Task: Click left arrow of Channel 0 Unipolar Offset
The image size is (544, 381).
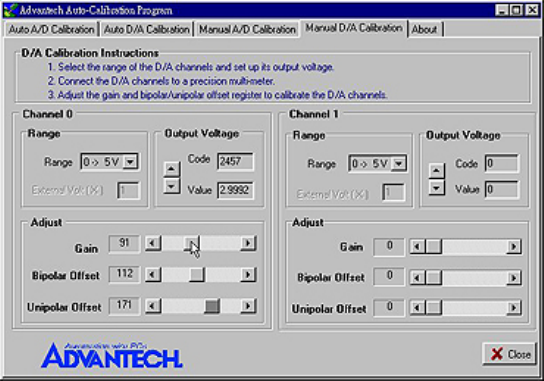Action: pos(153,306)
